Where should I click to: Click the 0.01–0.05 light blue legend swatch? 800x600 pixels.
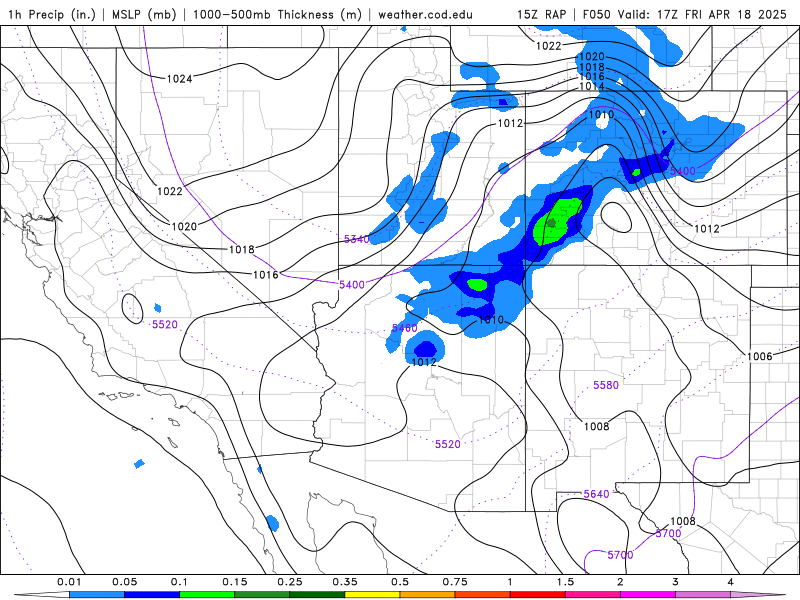(97, 595)
